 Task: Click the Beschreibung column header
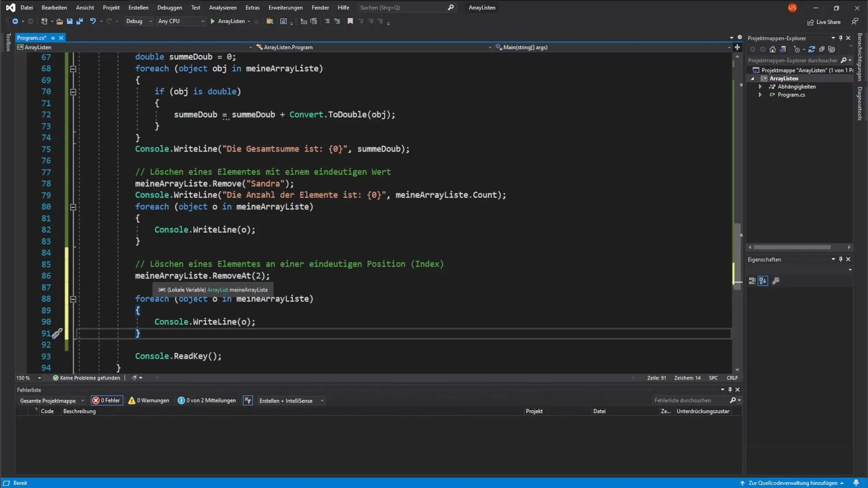tap(80, 411)
